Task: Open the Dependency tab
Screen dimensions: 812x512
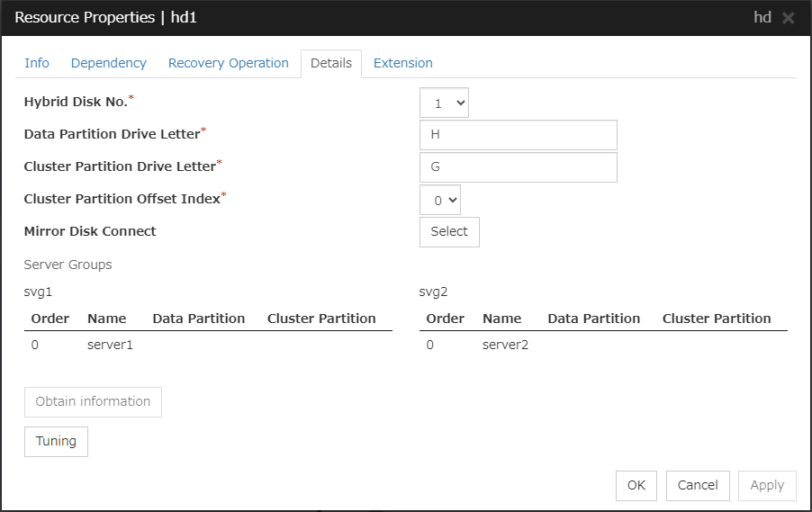Action: tap(108, 63)
